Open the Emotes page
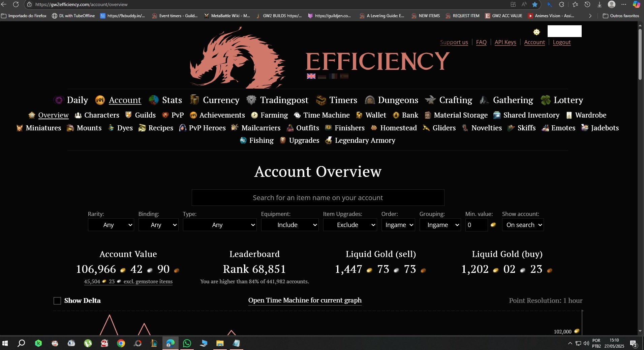 coord(563,128)
